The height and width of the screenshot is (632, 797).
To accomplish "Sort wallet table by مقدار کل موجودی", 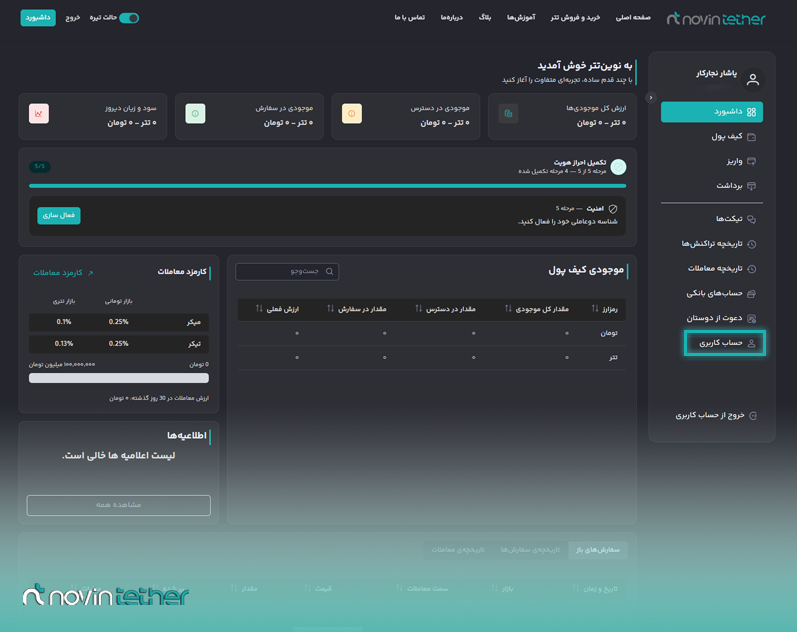I will 537,309.
